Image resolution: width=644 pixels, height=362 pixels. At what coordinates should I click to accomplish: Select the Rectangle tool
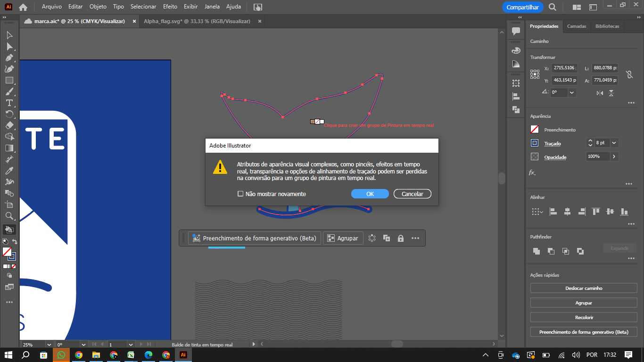coord(9,81)
